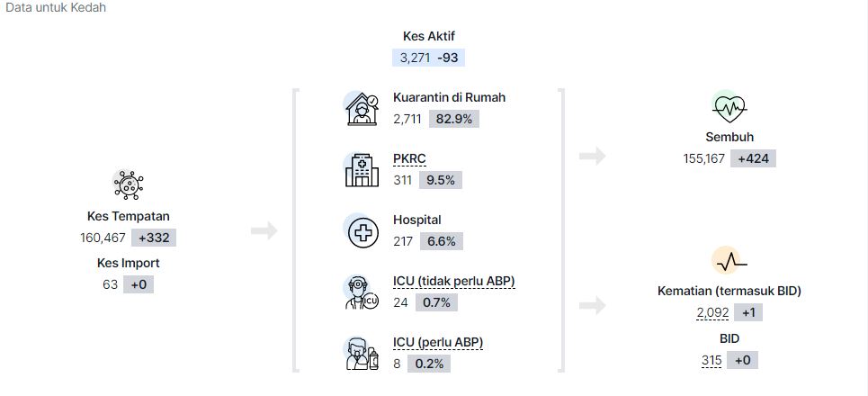Click the ICU doctor icon without ventilator

[x=362, y=292]
